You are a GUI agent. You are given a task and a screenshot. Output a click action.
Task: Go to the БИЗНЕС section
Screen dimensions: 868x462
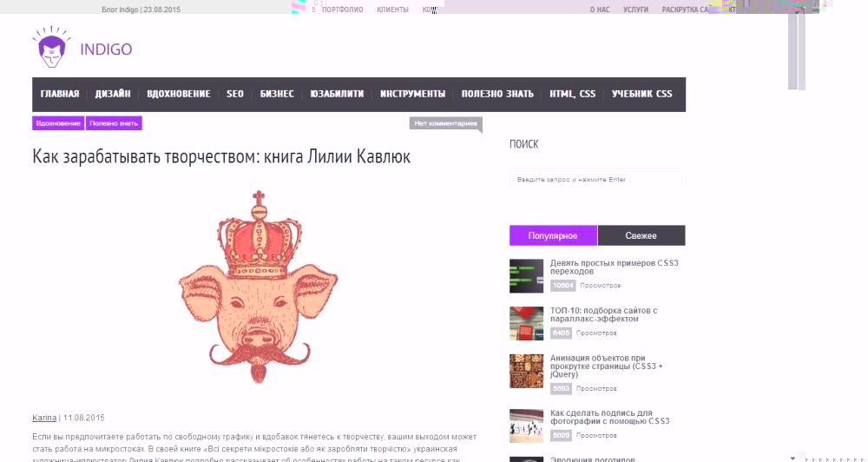coord(277,94)
